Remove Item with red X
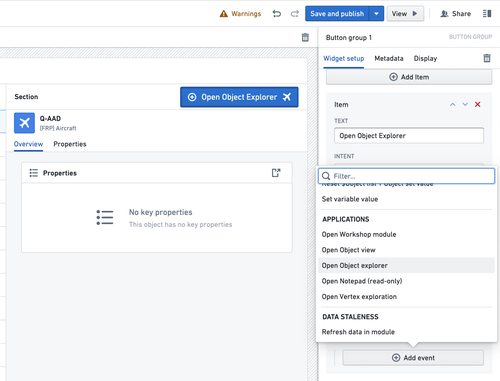Image resolution: width=500 pixels, height=381 pixels. [x=478, y=105]
